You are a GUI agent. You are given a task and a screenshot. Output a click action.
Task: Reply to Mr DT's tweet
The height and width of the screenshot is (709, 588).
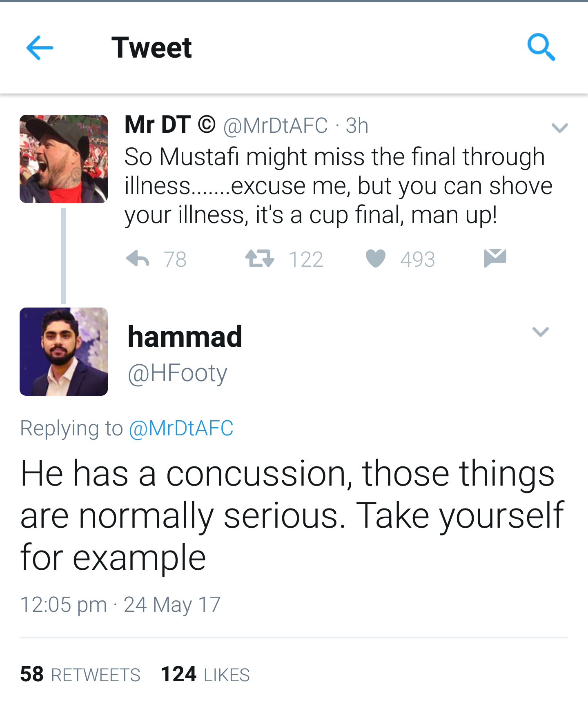138,259
